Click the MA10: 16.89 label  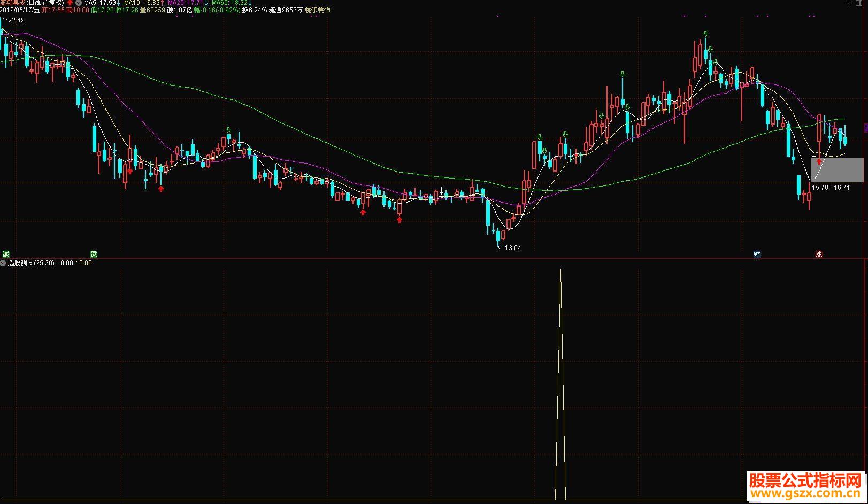(142, 3)
